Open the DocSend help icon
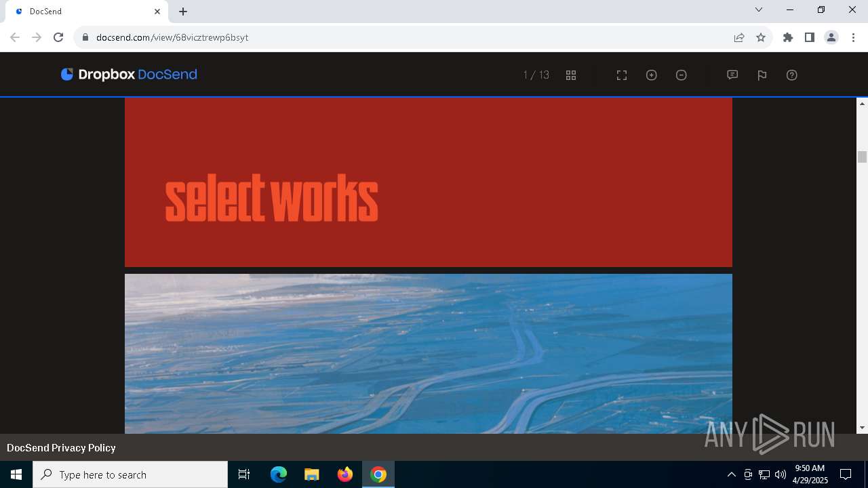Viewport: 868px width, 488px height. 792,75
